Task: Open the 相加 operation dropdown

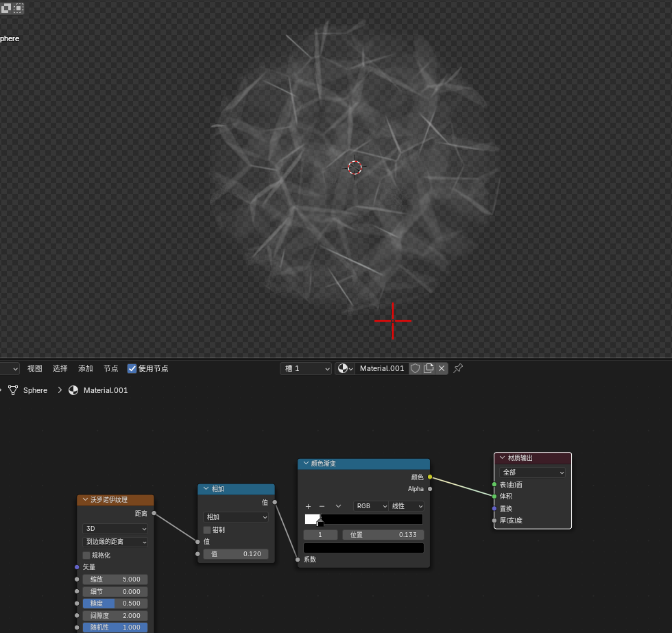Action: pos(236,517)
